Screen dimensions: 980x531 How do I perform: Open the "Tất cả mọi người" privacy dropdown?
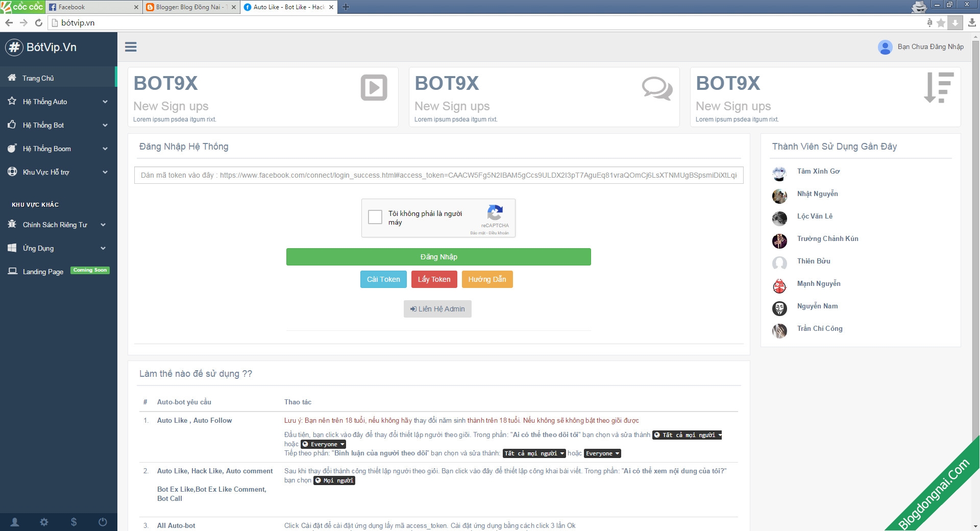click(x=688, y=435)
